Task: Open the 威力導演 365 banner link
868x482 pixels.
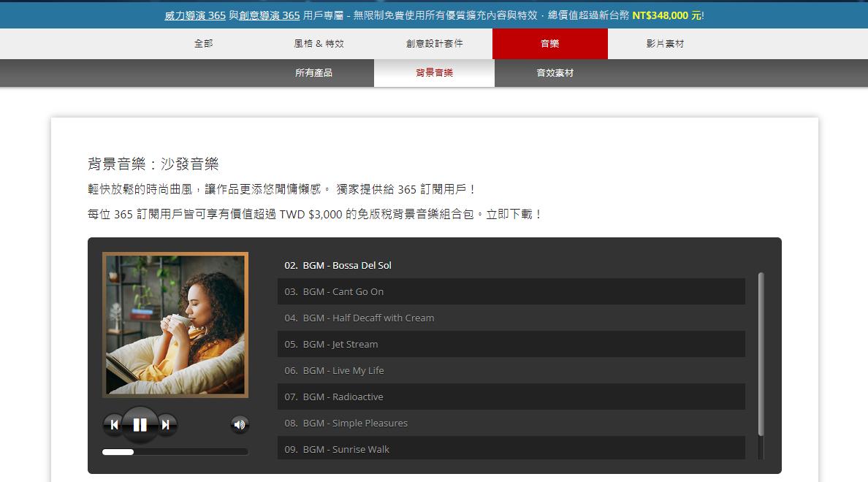Action: [x=195, y=15]
